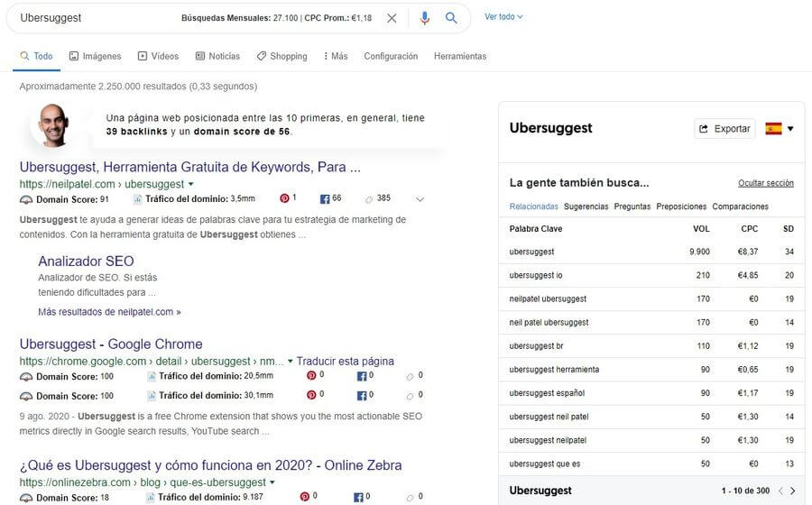Screen dimensions: 812x505
Task: Open the Noticias tab
Action: pos(217,56)
